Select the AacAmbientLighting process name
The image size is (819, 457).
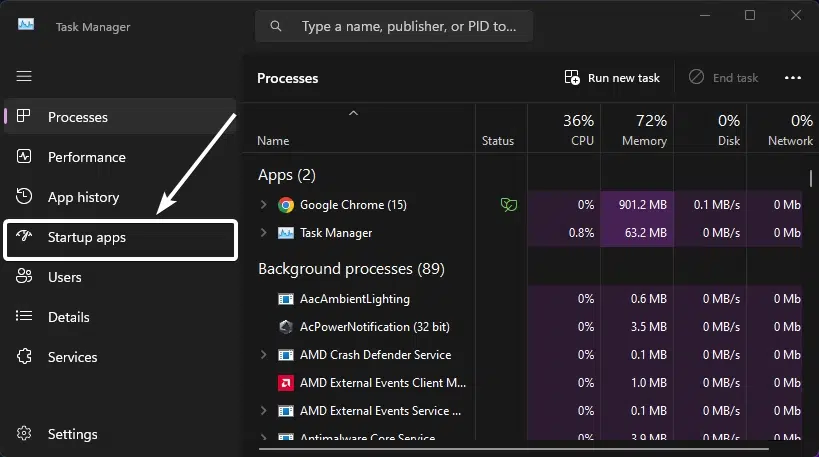pyautogui.click(x=355, y=299)
